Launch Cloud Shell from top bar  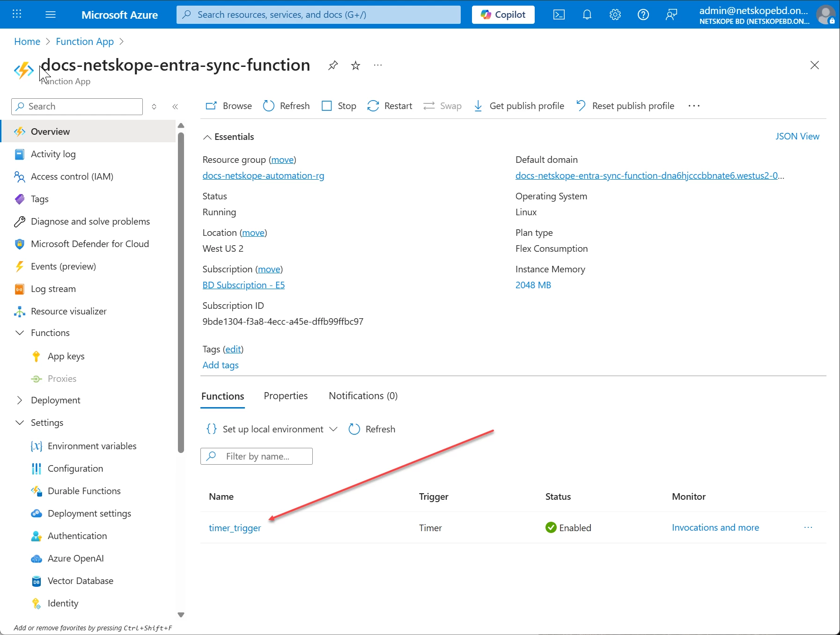tap(559, 15)
